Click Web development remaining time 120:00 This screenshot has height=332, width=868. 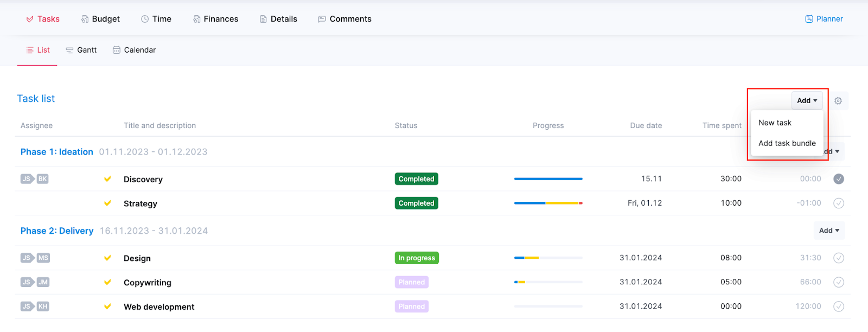pyautogui.click(x=808, y=307)
